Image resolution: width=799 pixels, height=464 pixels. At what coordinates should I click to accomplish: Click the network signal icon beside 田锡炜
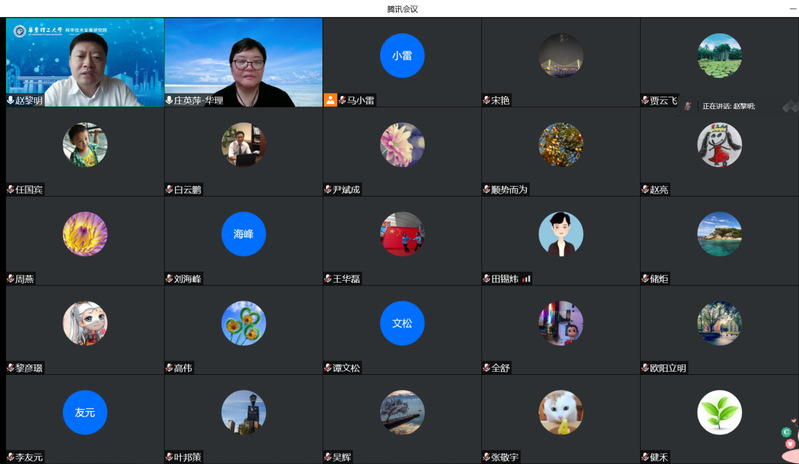tap(526, 279)
